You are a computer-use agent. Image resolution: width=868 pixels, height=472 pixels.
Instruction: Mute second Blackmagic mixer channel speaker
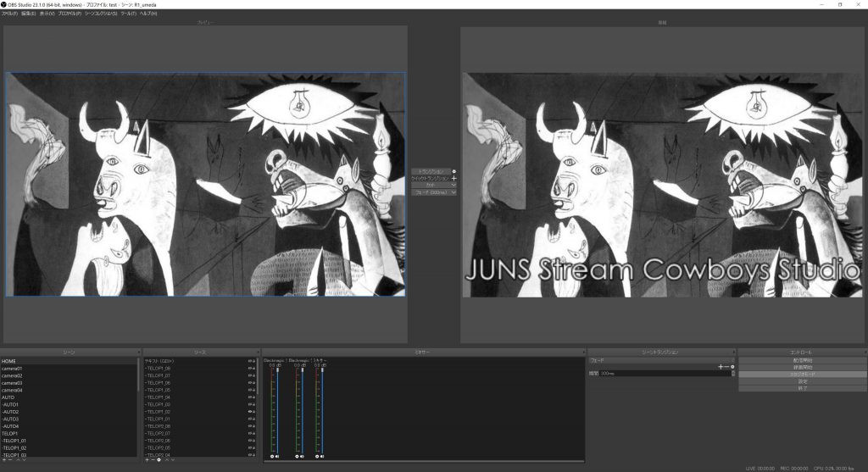pos(303,457)
